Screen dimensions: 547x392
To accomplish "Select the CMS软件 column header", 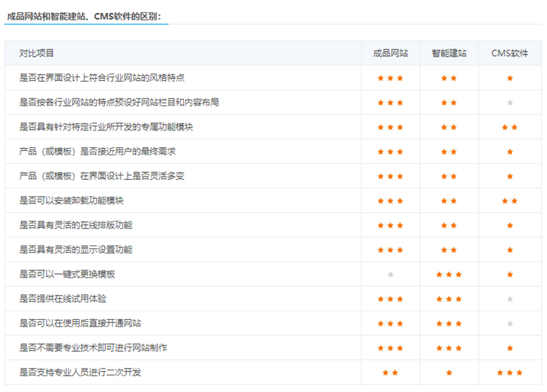I will 510,53.
